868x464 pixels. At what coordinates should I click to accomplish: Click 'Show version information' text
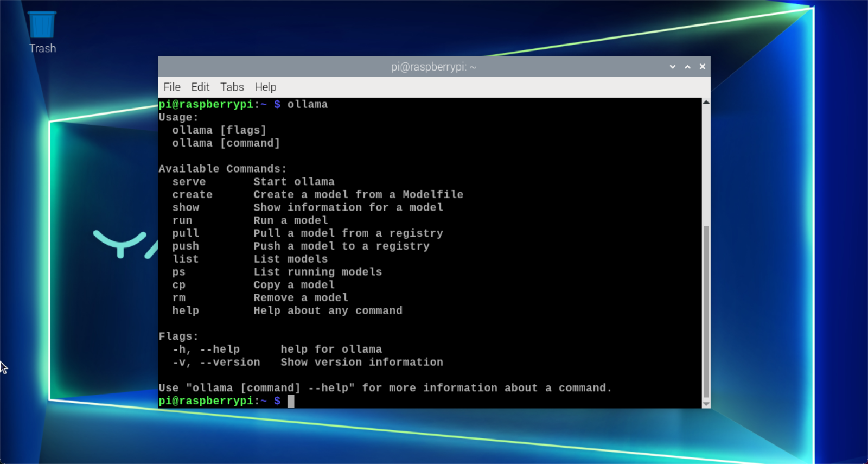point(362,363)
